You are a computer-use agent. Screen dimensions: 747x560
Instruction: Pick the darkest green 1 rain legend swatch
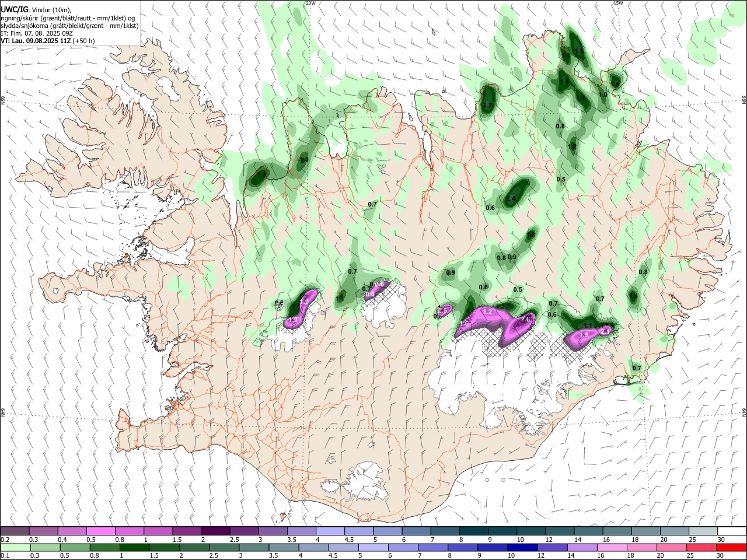[x=134, y=547]
